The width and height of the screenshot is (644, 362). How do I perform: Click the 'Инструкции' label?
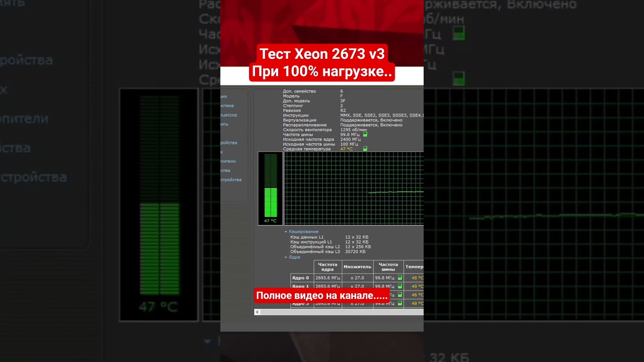pyautogui.click(x=295, y=115)
